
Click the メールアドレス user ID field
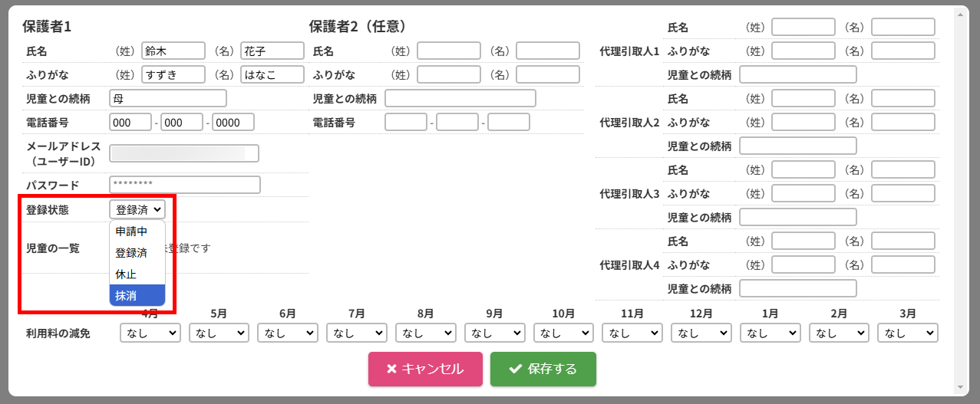coord(184,153)
